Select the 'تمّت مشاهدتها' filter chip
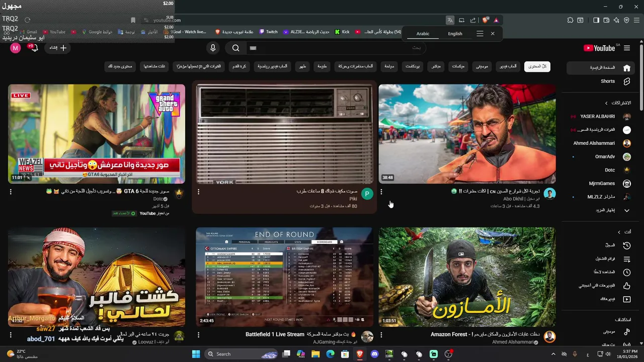 tap(154, 66)
